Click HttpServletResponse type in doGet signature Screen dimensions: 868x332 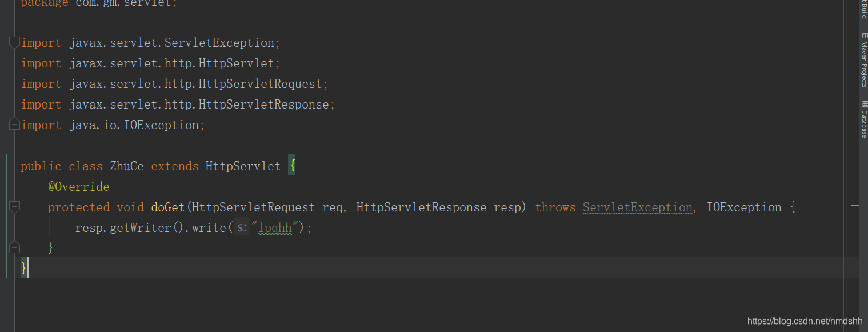pyautogui.click(x=422, y=207)
